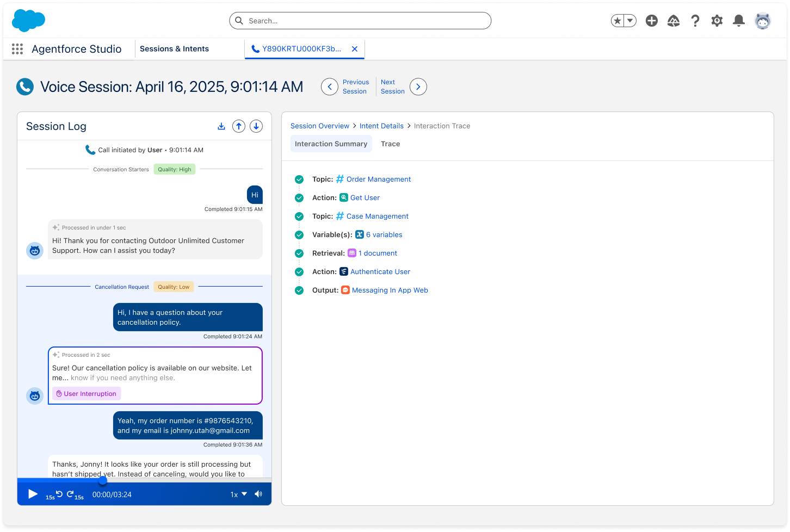The height and width of the screenshot is (532, 790).
Task: Play the voice session recording
Action: pyautogui.click(x=33, y=494)
